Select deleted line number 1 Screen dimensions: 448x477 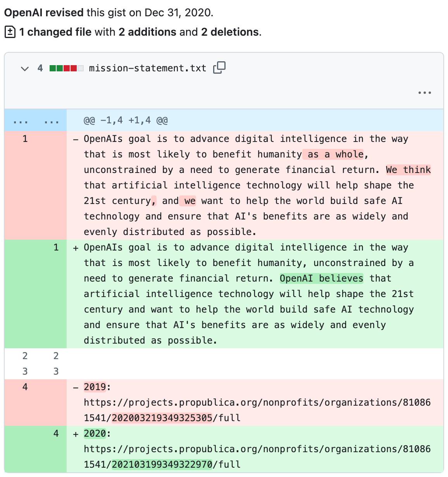click(25, 138)
